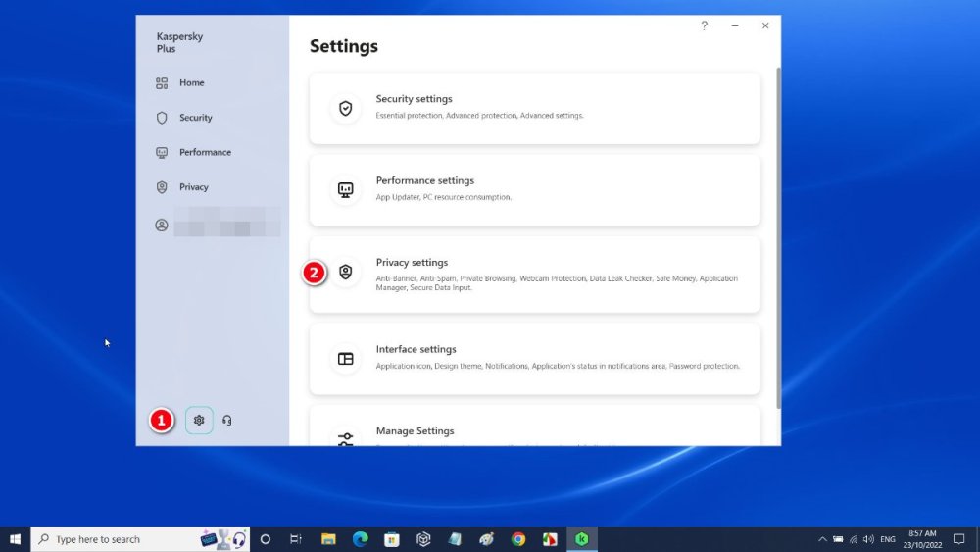The width and height of the screenshot is (980, 552).
Task: Click the Manage Settings sliders icon
Action: click(346, 439)
